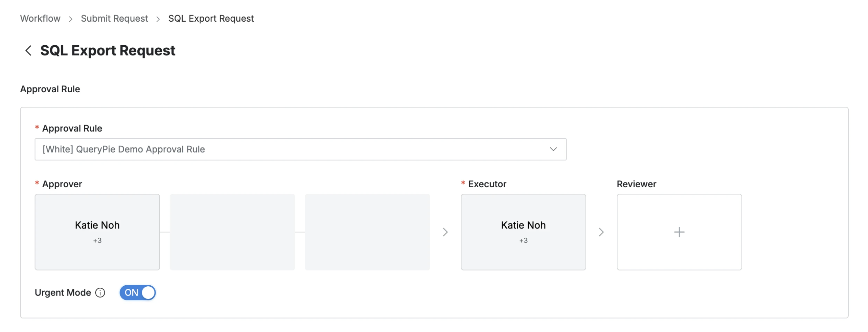Show the +3 additional approvers
The height and width of the screenshot is (332, 868).
tap(97, 240)
